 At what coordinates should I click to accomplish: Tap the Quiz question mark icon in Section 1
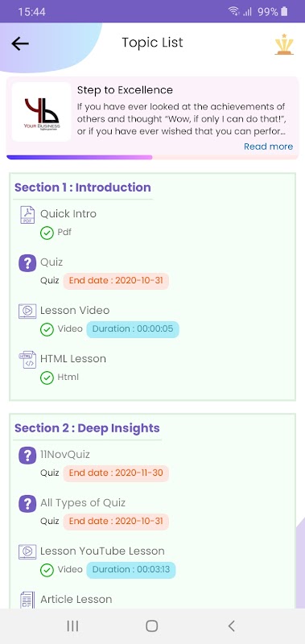pos(27,262)
